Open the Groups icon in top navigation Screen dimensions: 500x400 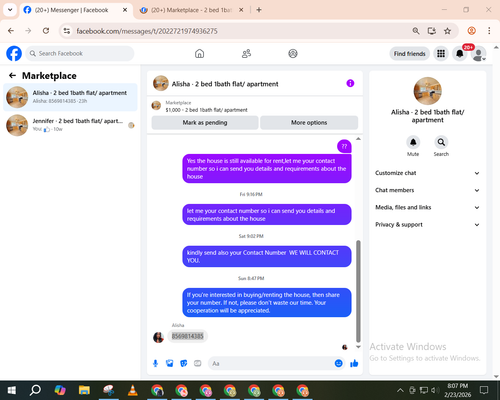point(293,54)
